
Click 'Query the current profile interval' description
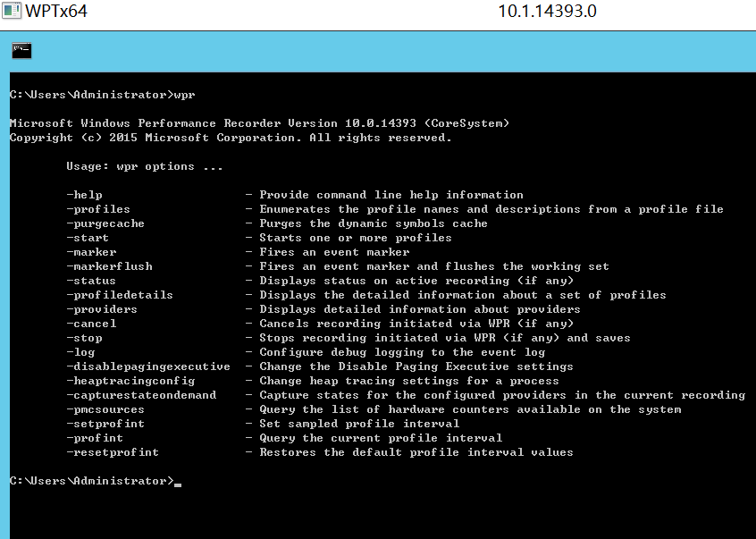tap(381, 438)
